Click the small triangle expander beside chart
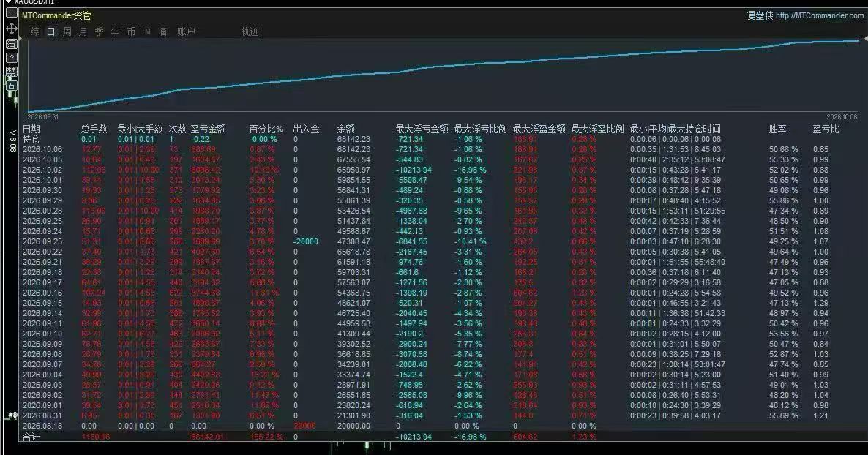 point(20,39)
